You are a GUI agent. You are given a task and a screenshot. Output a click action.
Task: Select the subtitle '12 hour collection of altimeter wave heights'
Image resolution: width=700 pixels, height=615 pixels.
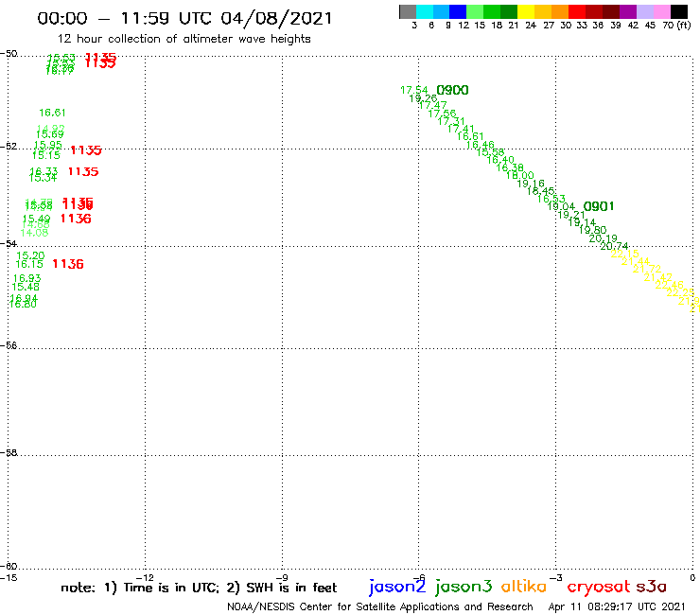[184, 39]
